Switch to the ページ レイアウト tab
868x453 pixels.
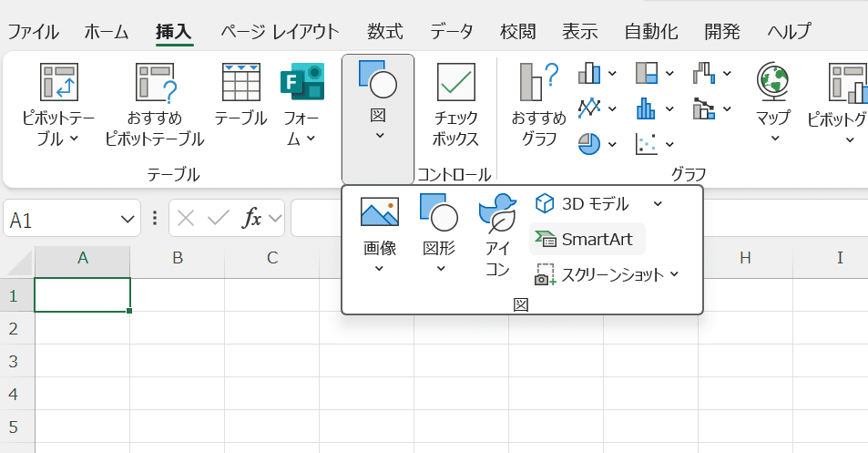(x=280, y=32)
